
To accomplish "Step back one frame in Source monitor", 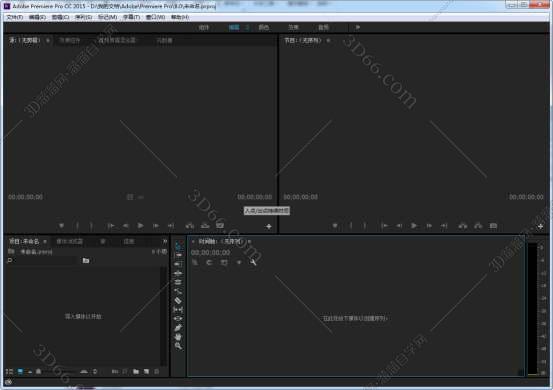I will point(126,226).
